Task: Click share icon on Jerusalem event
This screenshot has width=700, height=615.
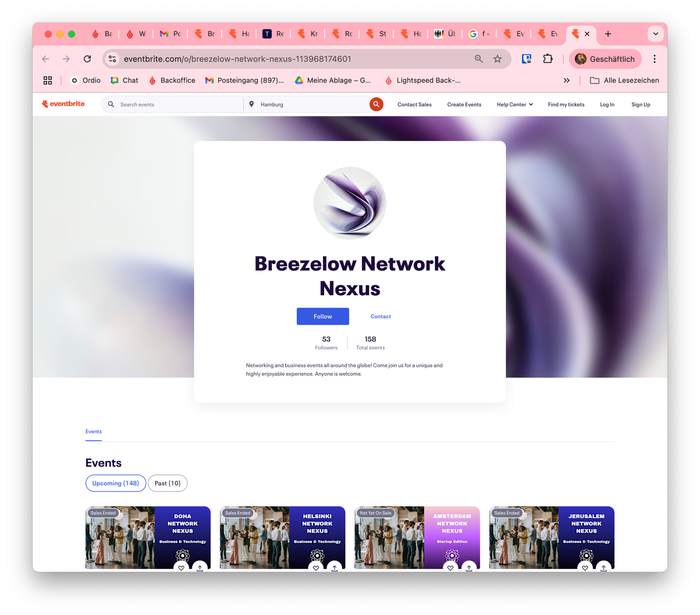Action: click(x=603, y=568)
